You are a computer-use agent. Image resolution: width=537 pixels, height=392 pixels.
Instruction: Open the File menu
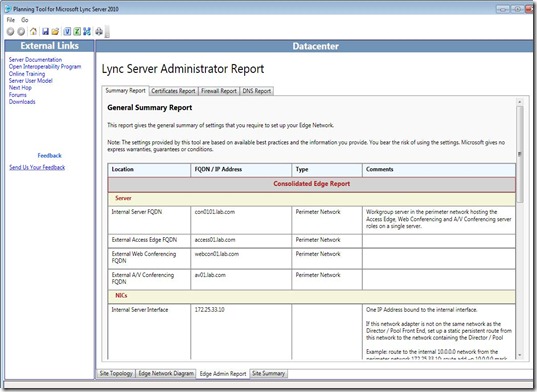click(11, 20)
